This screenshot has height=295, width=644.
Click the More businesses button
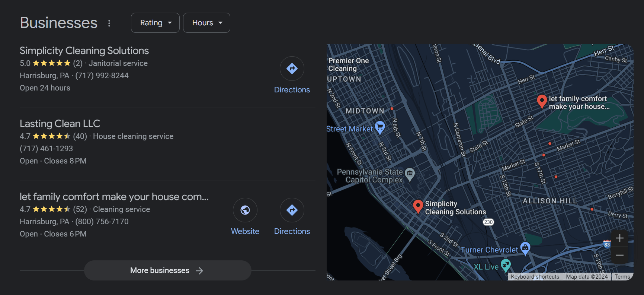point(167,270)
